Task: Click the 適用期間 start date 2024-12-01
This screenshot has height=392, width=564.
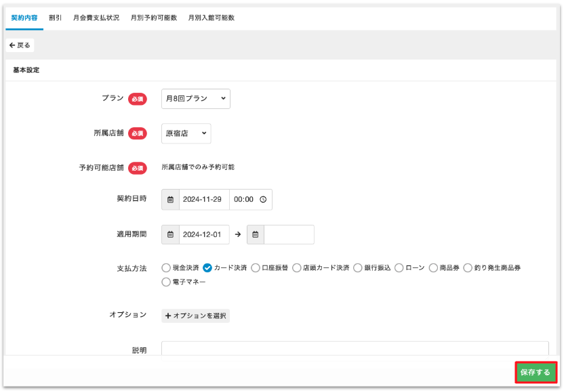Action: pyautogui.click(x=204, y=235)
